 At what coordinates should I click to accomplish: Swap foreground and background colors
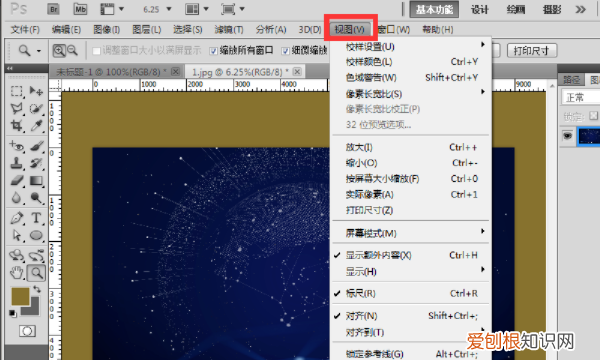click(37, 289)
